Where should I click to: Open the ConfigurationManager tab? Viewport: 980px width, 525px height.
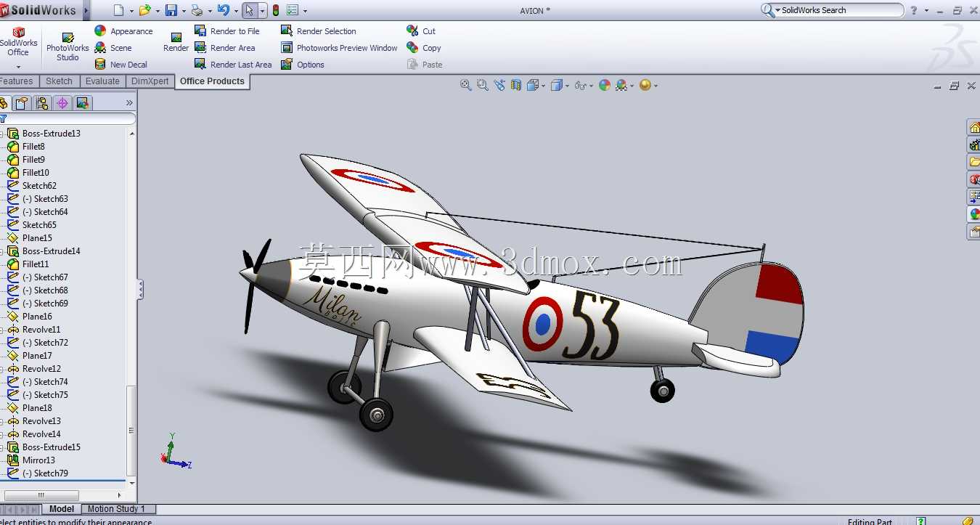click(42, 103)
